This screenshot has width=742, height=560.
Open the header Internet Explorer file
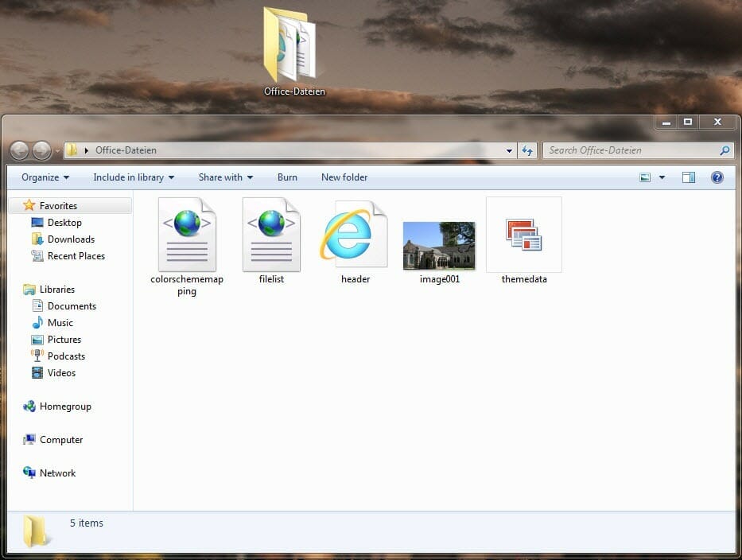point(355,235)
